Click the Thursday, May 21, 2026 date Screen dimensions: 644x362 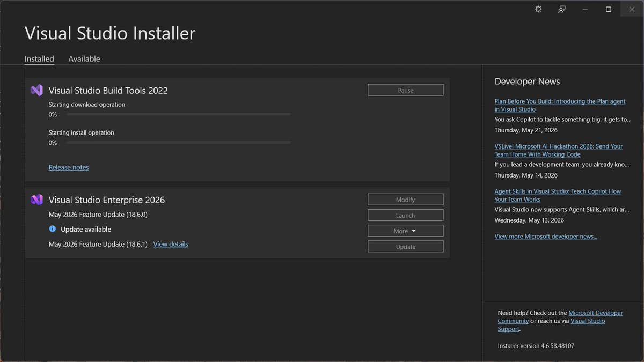point(526,130)
